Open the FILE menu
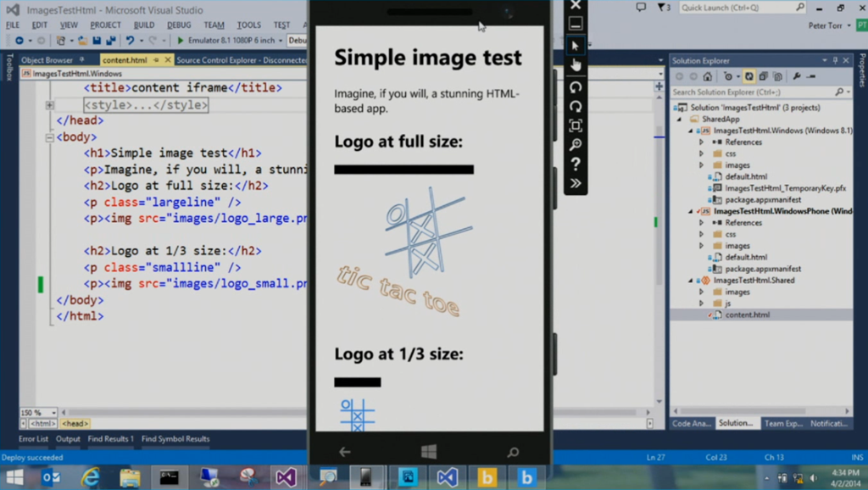Viewport: 868px width, 490px height. click(x=13, y=25)
